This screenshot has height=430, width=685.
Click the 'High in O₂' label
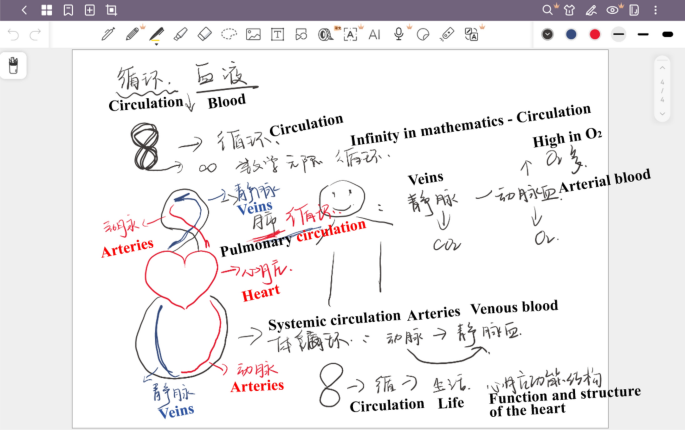click(x=567, y=138)
